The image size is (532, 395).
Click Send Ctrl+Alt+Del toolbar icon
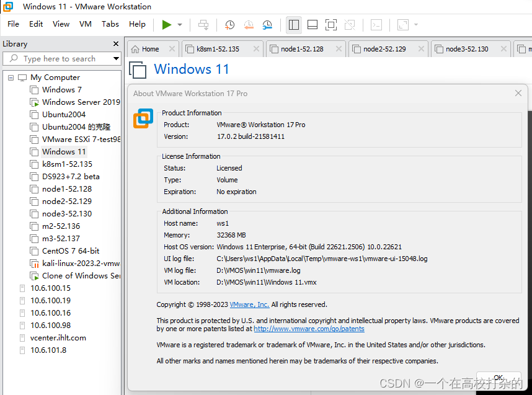[203, 25]
